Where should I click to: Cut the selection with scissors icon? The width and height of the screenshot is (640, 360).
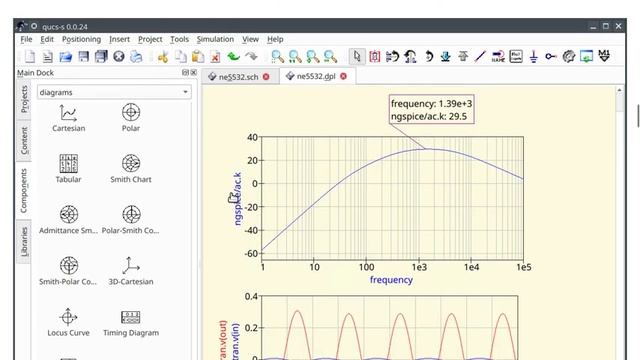(x=163, y=56)
